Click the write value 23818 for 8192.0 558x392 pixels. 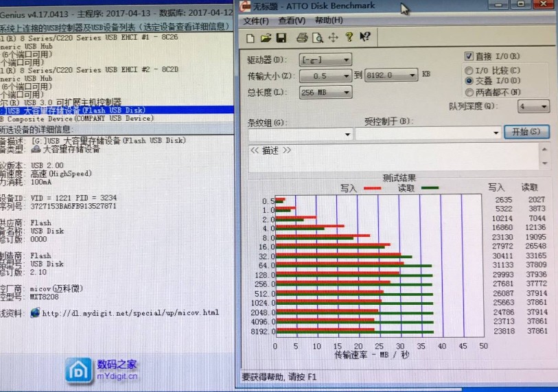pyautogui.click(x=504, y=331)
